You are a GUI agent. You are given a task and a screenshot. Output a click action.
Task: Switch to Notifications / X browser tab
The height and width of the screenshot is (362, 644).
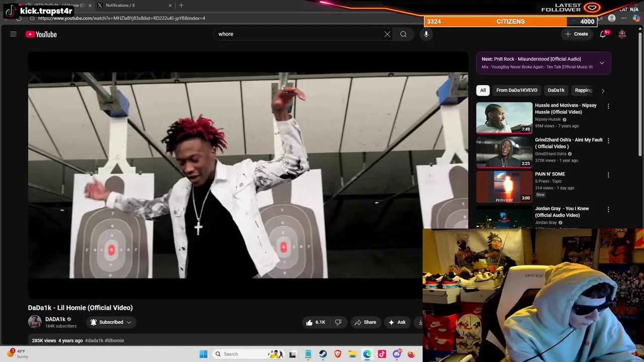(133, 6)
